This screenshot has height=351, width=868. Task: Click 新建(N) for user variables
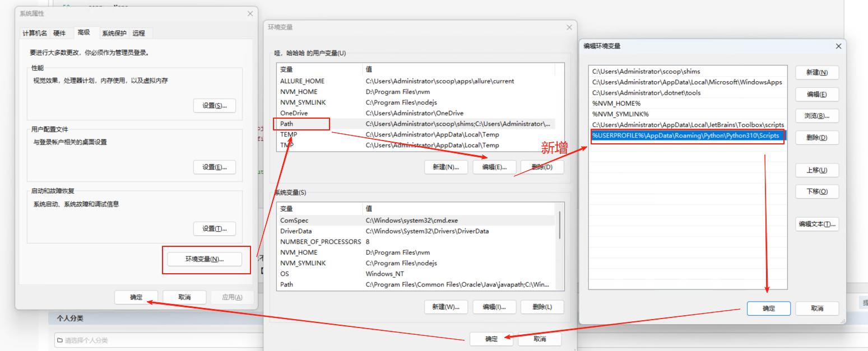pyautogui.click(x=445, y=167)
